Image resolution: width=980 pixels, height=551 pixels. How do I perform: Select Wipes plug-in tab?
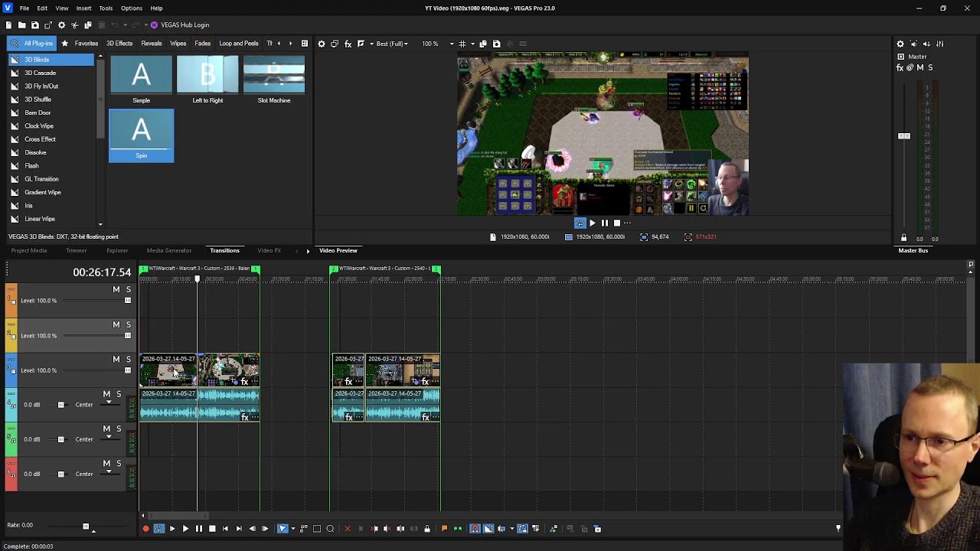click(178, 44)
